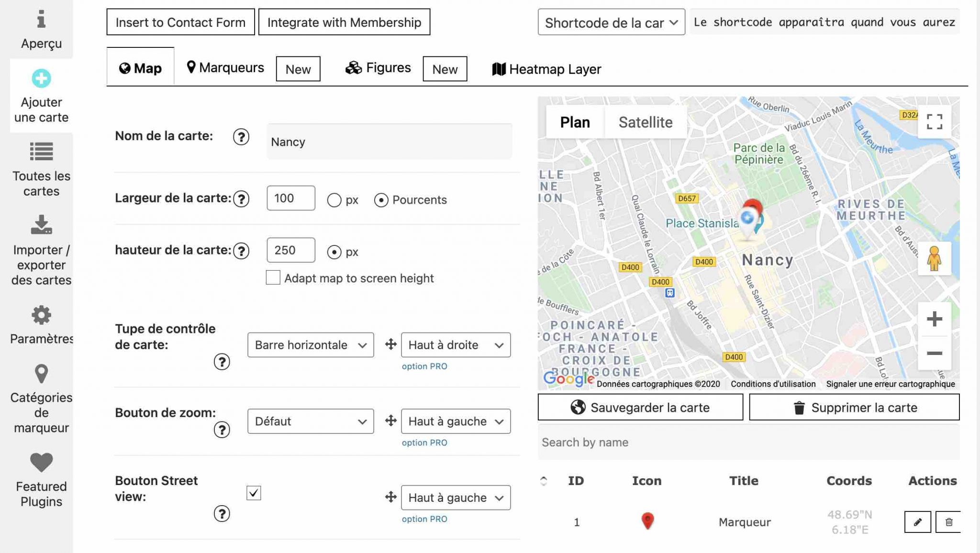This screenshot has width=980, height=553.
Task: Open Signaler une erreur cartographique link
Action: [890, 384]
